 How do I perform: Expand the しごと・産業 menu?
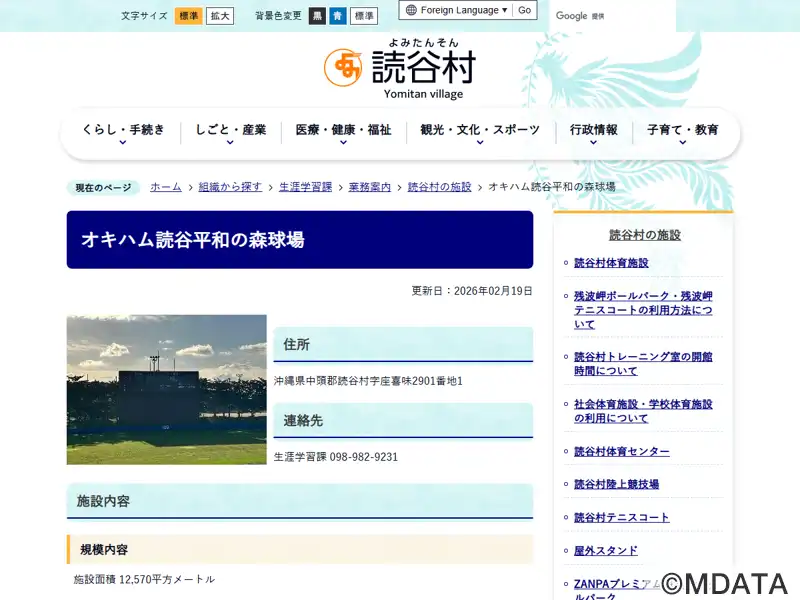(x=230, y=132)
